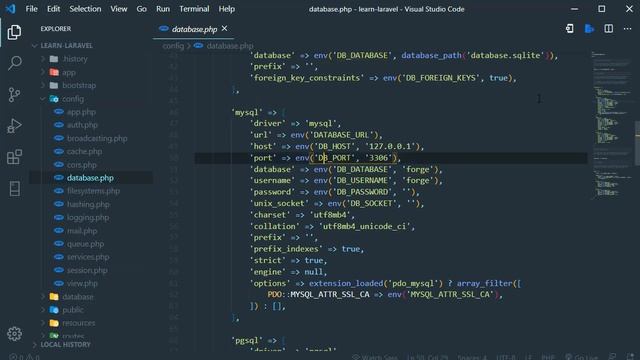Open cache.php file
The image size is (640, 360).
84,151
